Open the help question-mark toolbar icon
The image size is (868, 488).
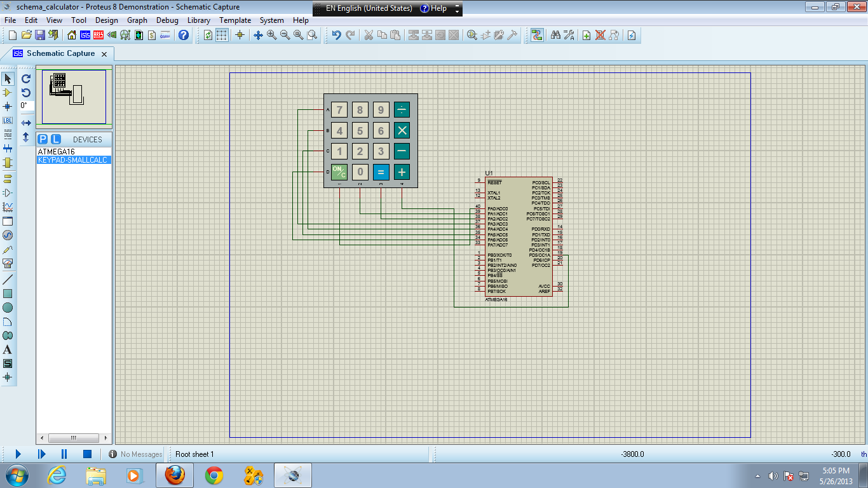tap(184, 35)
